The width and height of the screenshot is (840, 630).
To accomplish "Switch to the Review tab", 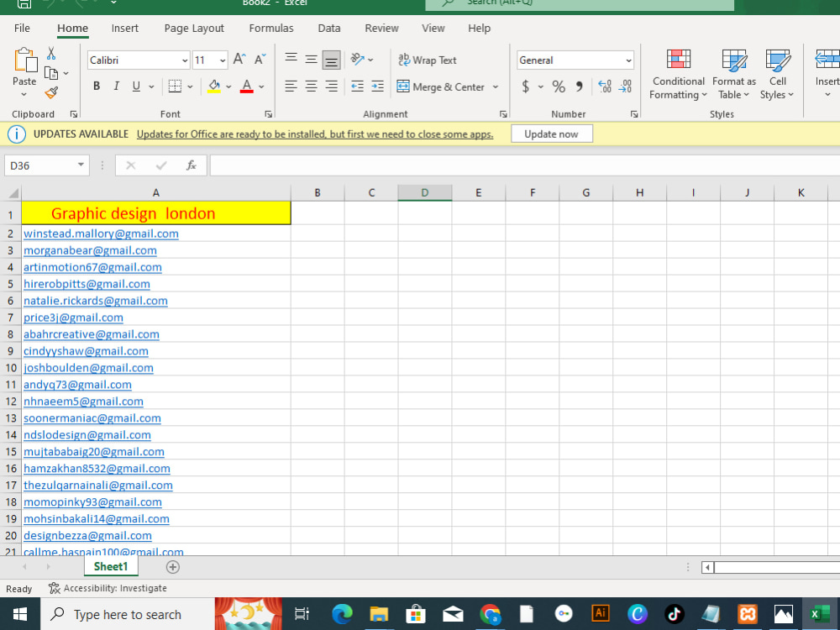I will pyautogui.click(x=381, y=29).
